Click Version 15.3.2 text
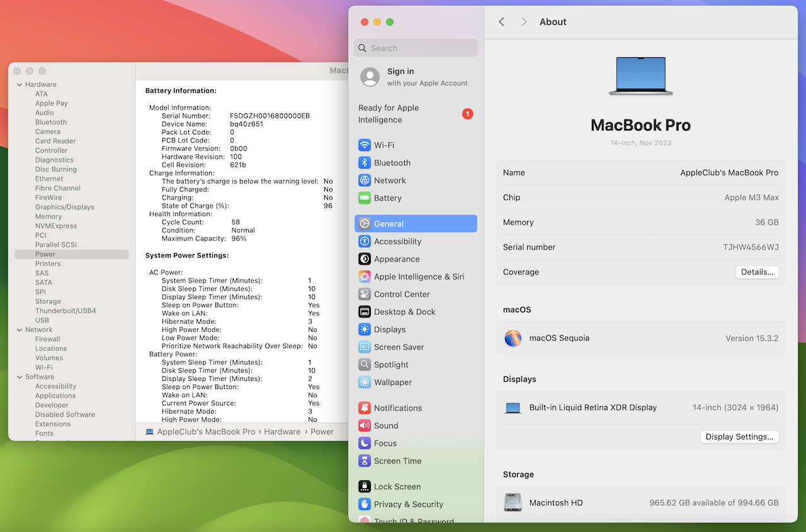806x532 pixels. point(752,338)
